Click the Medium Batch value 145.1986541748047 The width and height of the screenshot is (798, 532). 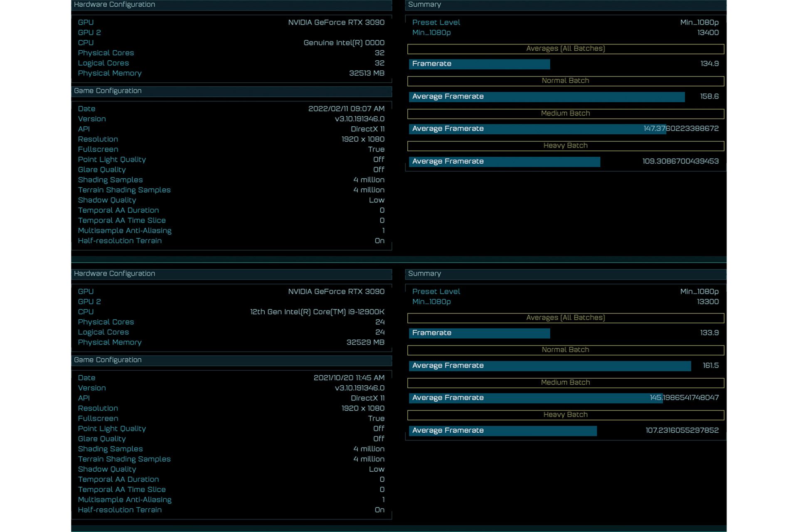click(x=684, y=398)
